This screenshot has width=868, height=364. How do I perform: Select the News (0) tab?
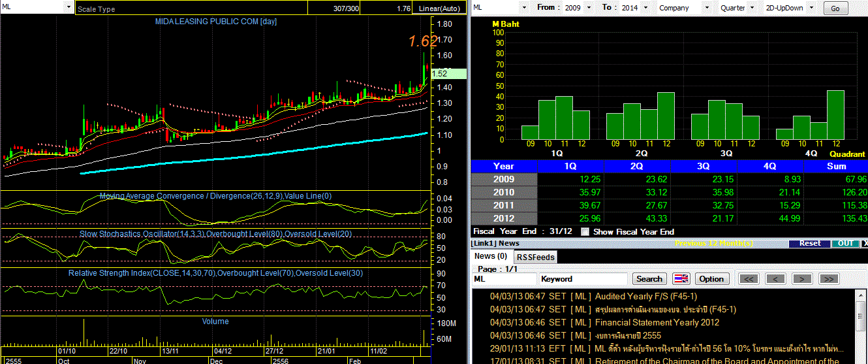[491, 256]
